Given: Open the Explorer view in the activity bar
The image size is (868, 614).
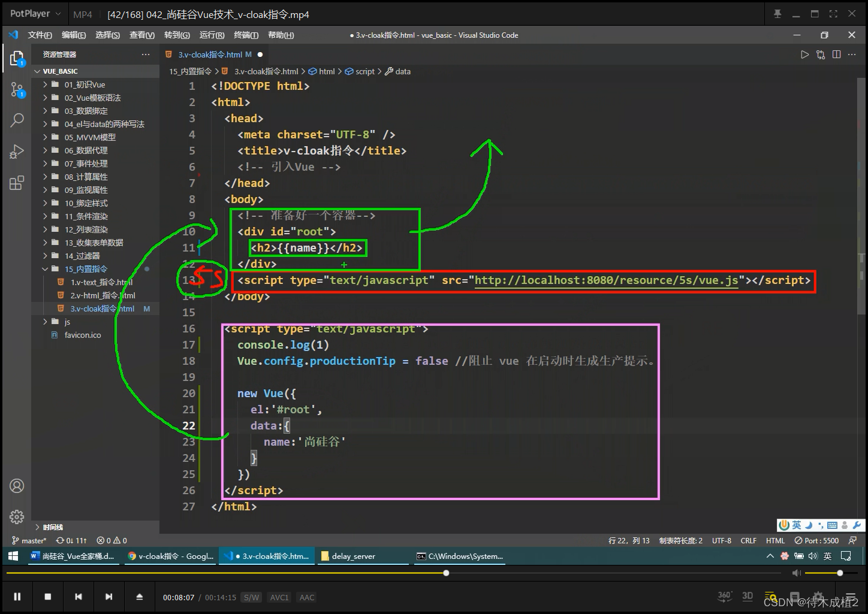Looking at the screenshot, I should (17, 58).
